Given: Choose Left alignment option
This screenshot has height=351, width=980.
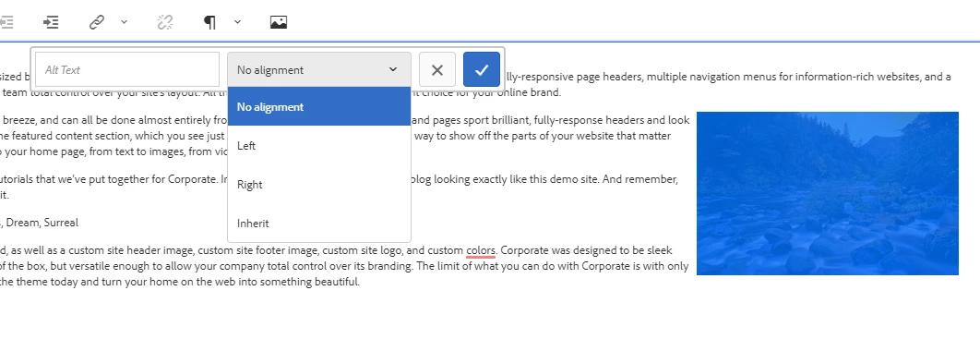Looking at the screenshot, I should (318, 145).
